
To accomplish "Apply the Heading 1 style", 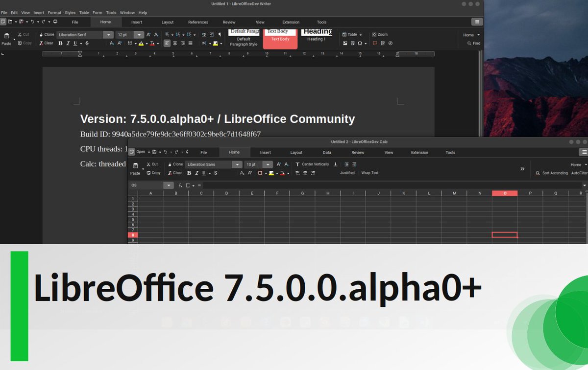I will 318,34.
